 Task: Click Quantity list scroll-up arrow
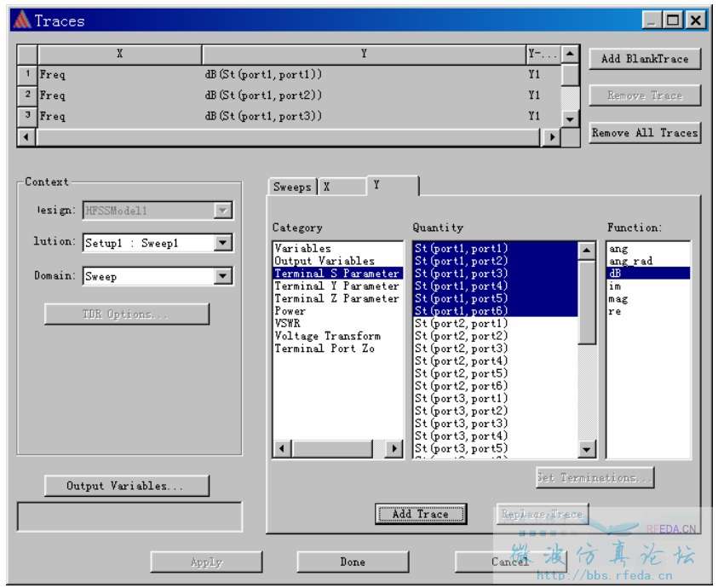587,251
